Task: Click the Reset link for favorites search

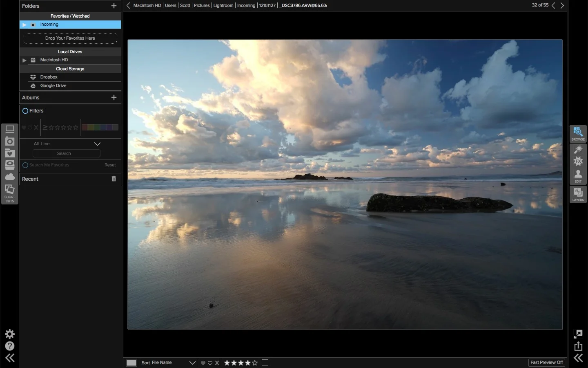Action: (110, 165)
